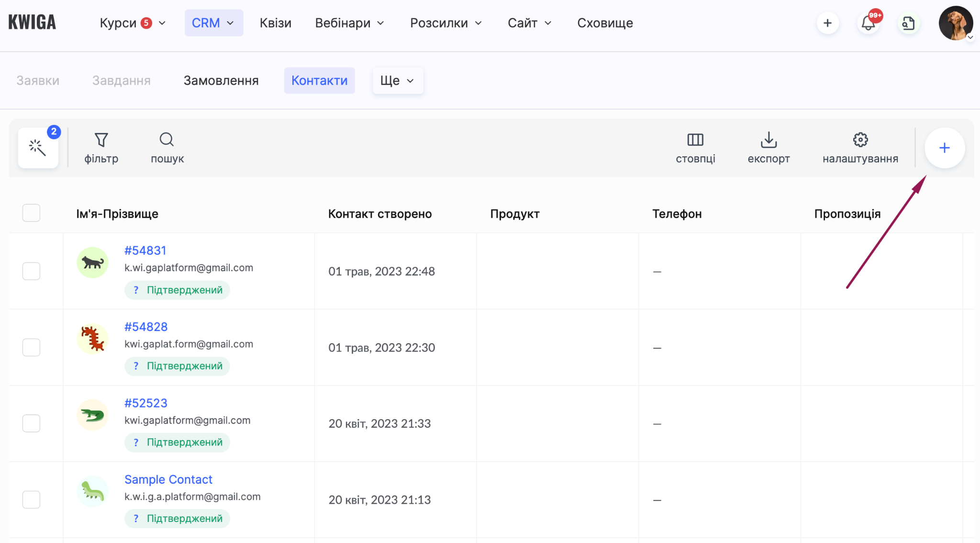Click the caterpillar avatar of Sample Contact
The width and height of the screenshot is (980, 543).
click(92, 491)
